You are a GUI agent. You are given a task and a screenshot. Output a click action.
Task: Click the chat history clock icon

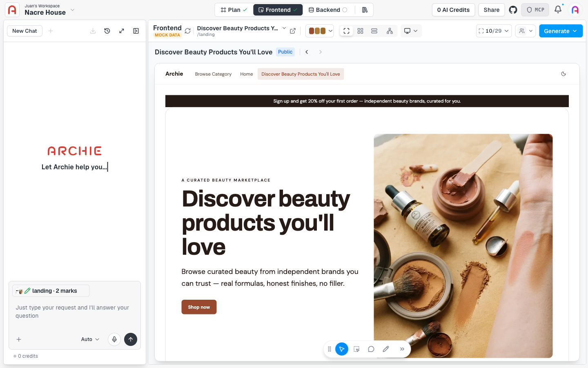[x=107, y=31]
